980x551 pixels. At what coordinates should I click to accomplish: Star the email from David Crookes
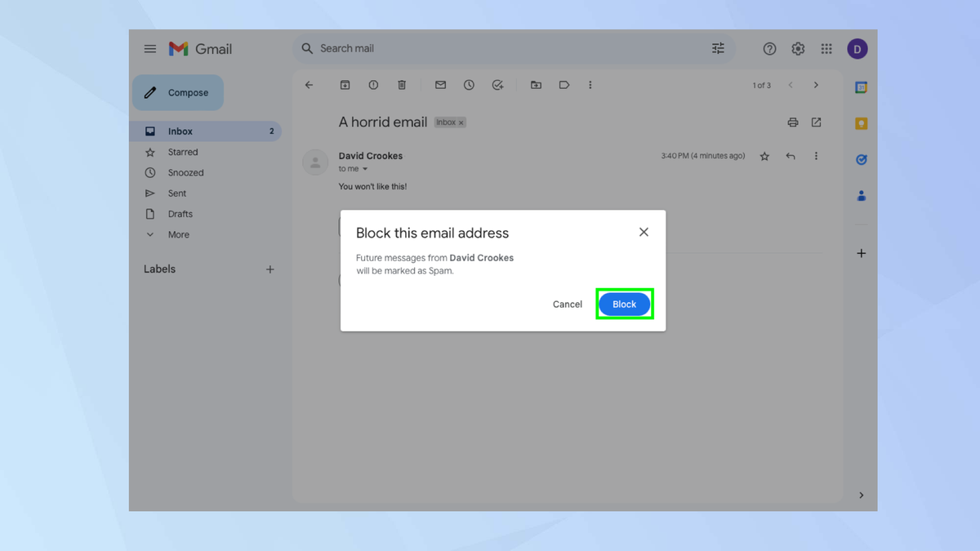coord(764,156)
